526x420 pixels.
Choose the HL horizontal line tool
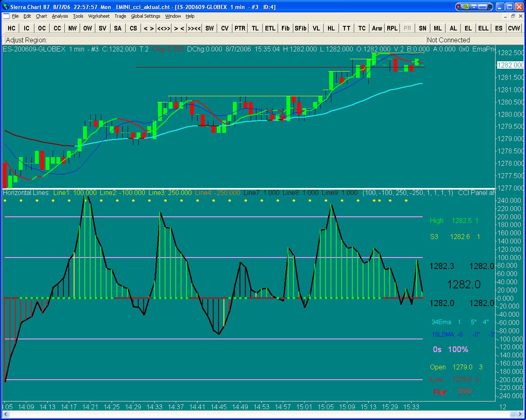pos(331,28)
